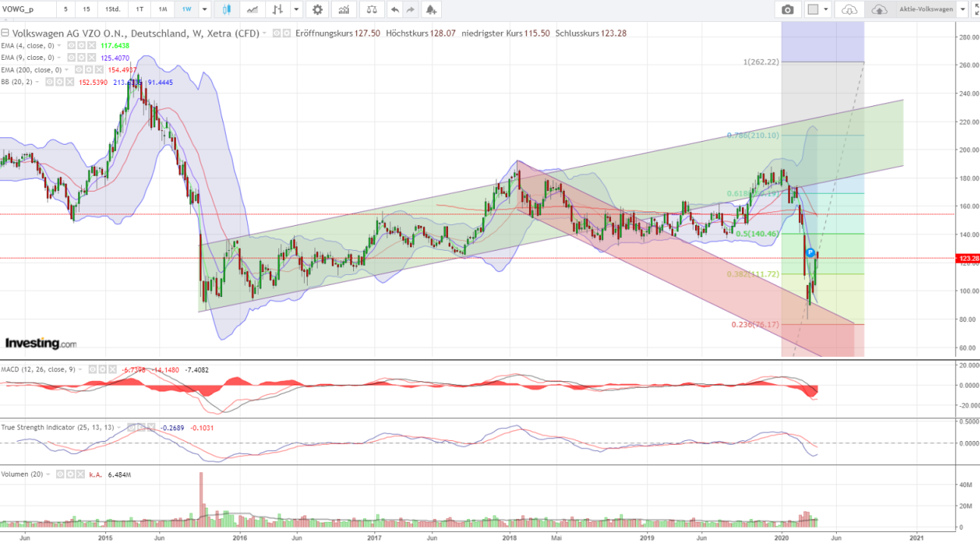Remove the MACD indicator
The image size is (980, 541).
(113, 369)
